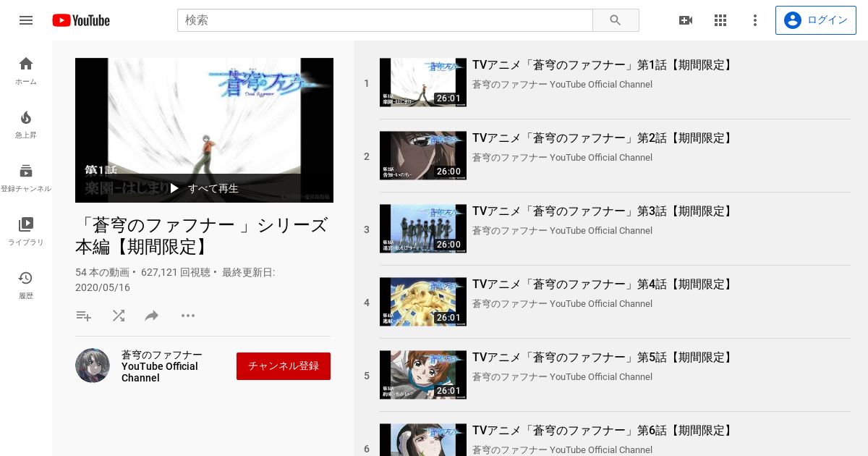Viewport: 868px width, 456px height.
Task: Open title TVアニメ「蒼穹のファフナー」第1話
Action: pyautogui.click(x=603, y=65)
